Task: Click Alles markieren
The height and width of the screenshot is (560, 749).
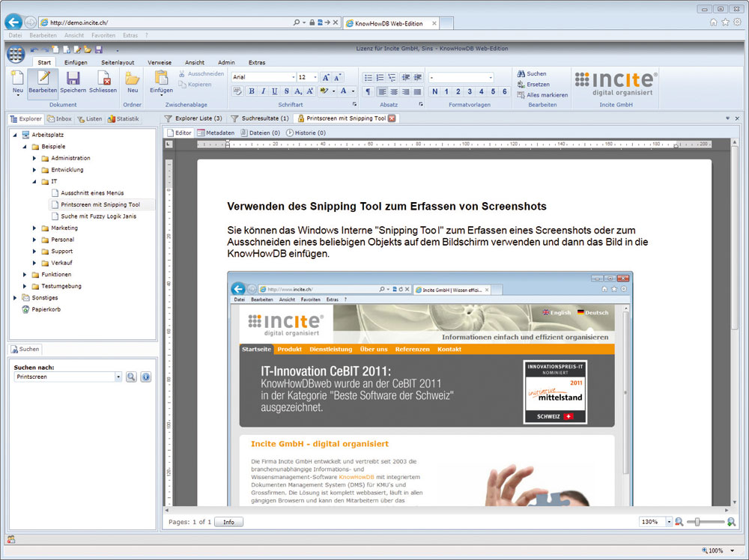Action: click(542, 95)
